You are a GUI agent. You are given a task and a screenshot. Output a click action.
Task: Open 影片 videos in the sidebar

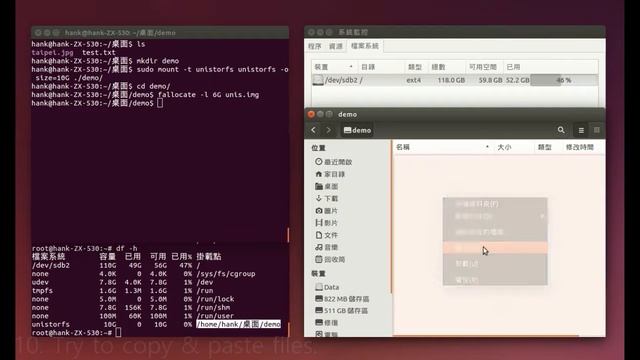327,223
